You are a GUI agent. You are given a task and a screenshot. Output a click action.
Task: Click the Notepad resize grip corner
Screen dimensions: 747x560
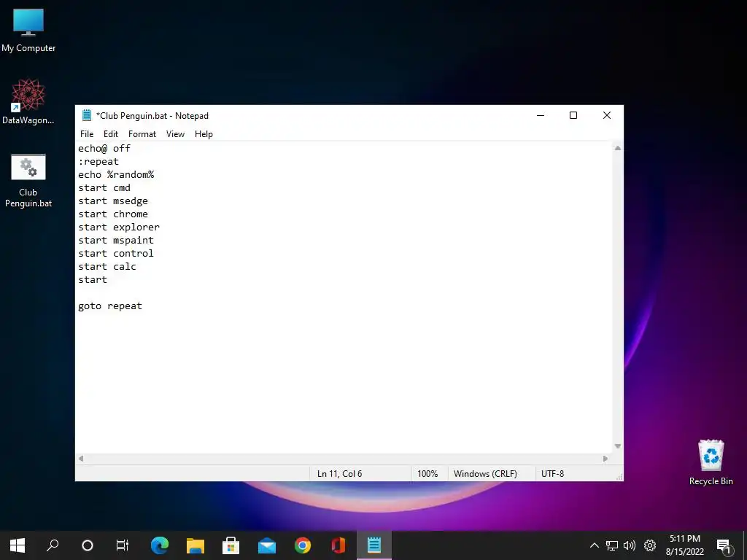(619, 477)
